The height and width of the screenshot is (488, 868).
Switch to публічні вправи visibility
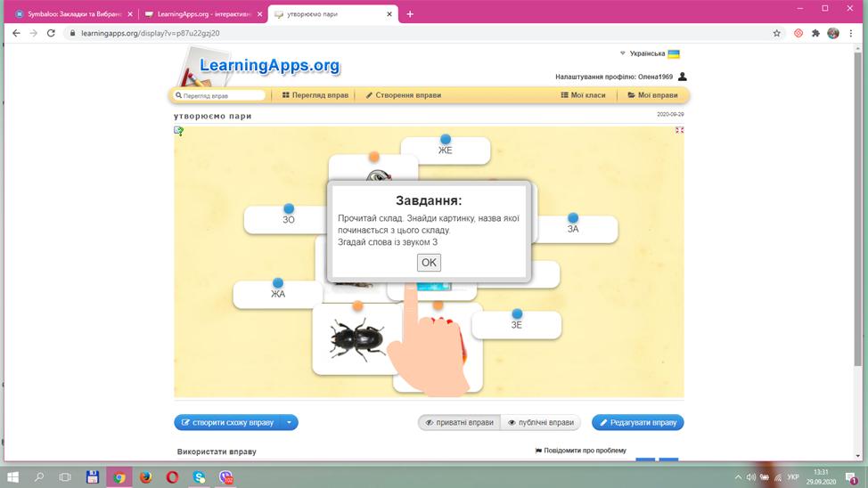[x=541, y=422]
